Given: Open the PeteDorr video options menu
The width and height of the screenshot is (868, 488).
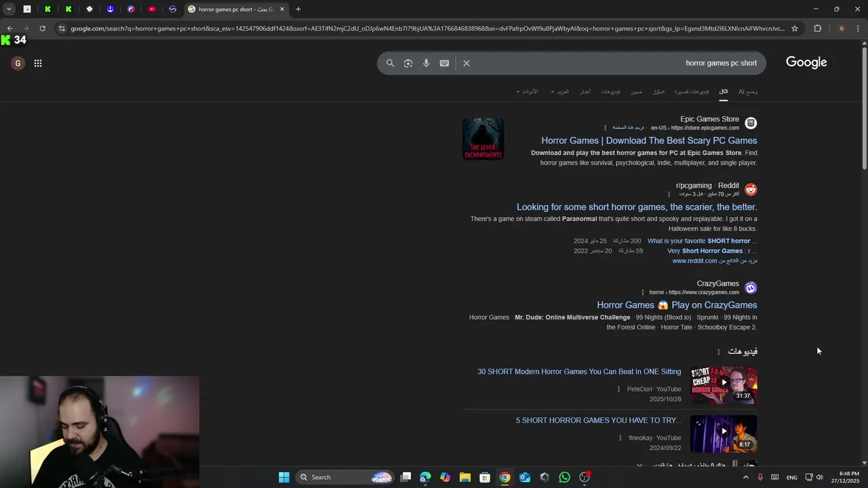Looking at the screenshot, I should point(618,389).
